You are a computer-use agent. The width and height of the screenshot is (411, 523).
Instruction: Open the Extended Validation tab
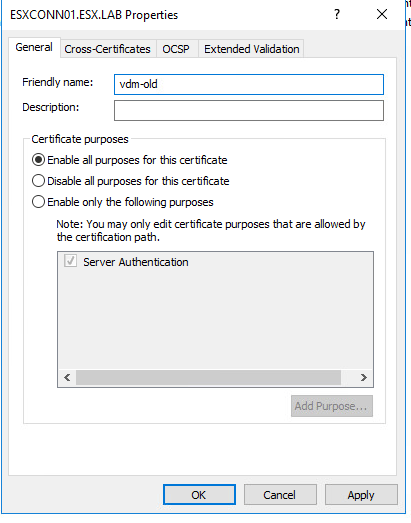click(252, 49)
